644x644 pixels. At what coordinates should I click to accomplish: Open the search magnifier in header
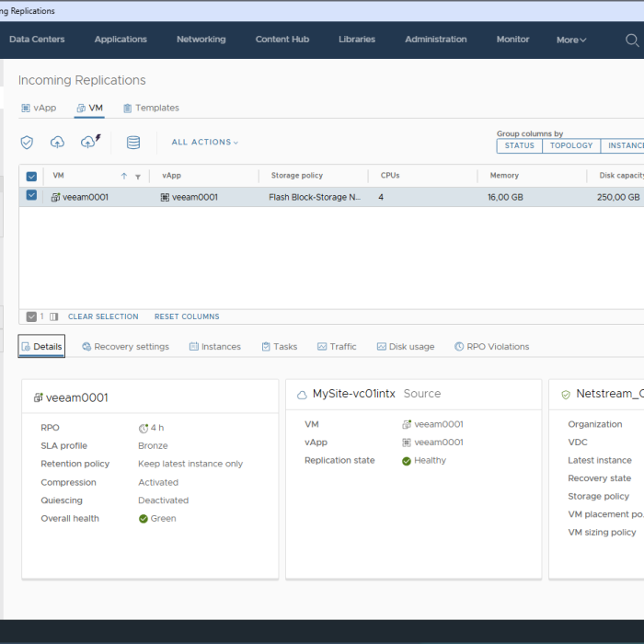[x=632, y=40]
